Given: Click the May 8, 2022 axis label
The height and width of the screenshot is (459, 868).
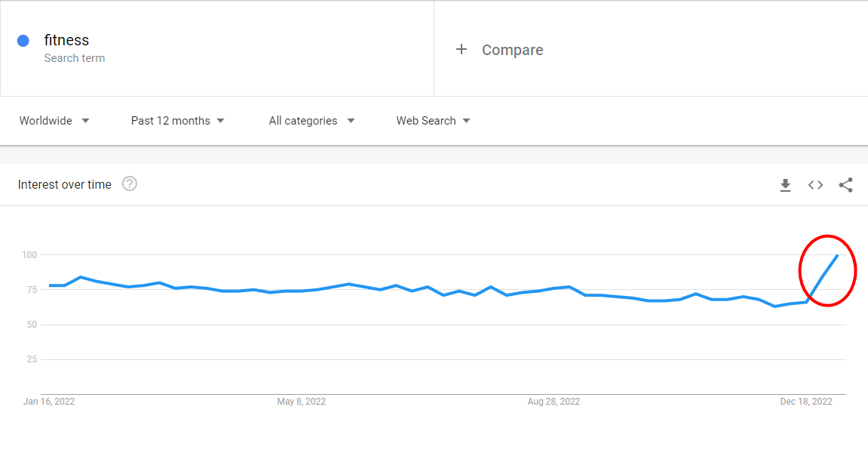Looking at the screenshot, I should (x=301, y=402).
